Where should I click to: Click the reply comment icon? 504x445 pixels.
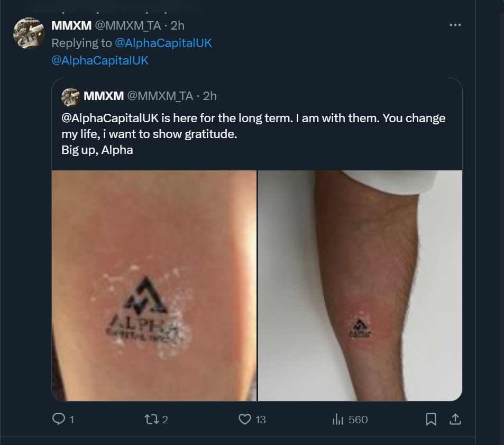pyautogui.click(x=59, y=420)
